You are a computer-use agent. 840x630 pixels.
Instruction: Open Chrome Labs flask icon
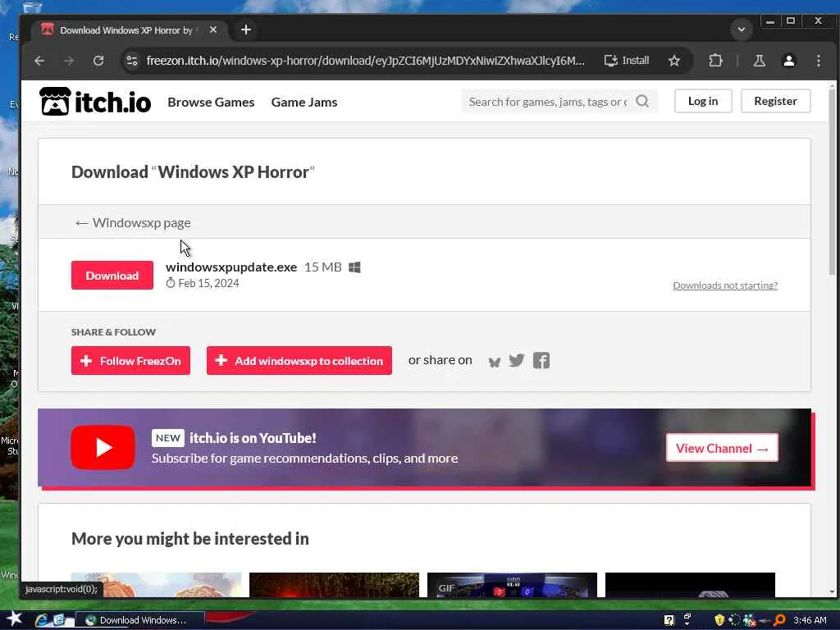tap(759, 61)
